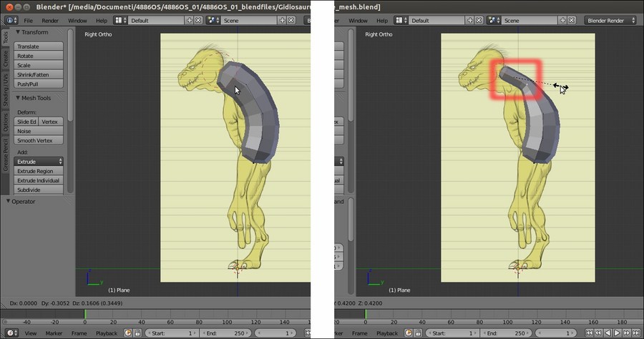Image resolution: width=644 pixels, height=339 pixels.
Task: Click the Shrink/Fatten button
Action: coord(39,74)
